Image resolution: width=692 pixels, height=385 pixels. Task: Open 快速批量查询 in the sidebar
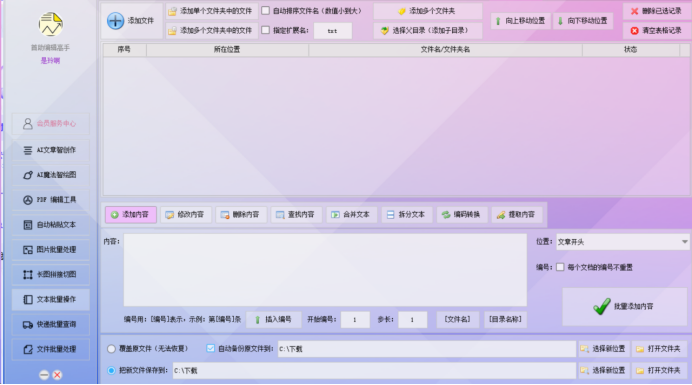51,325
